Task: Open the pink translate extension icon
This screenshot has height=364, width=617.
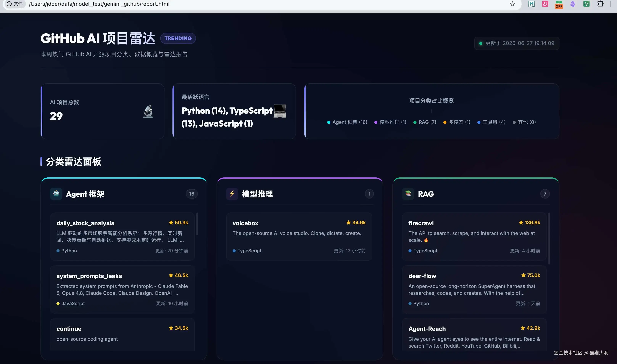Action: 545,4
